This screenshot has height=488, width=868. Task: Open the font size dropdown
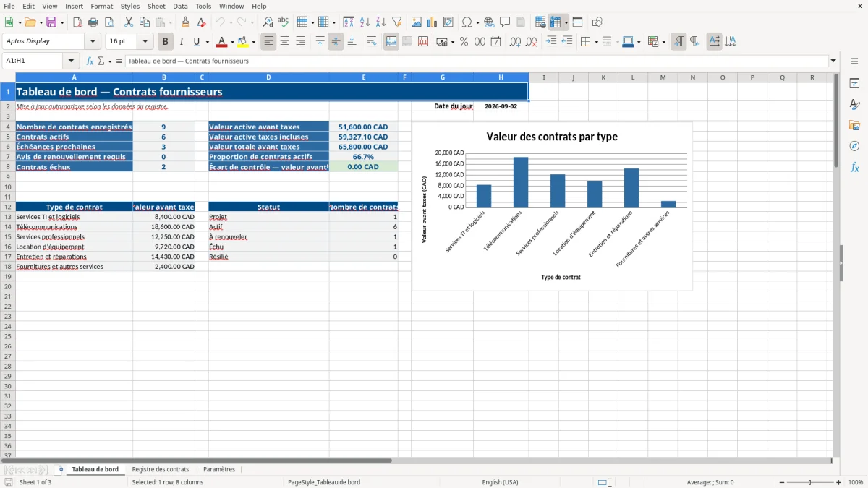[145, 42]
